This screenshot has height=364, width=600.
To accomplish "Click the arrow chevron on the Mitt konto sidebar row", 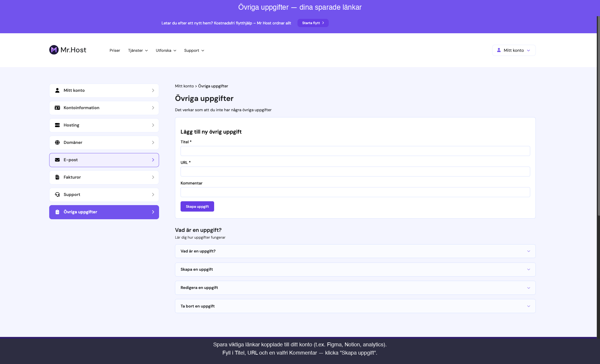I will click(153, 90).
